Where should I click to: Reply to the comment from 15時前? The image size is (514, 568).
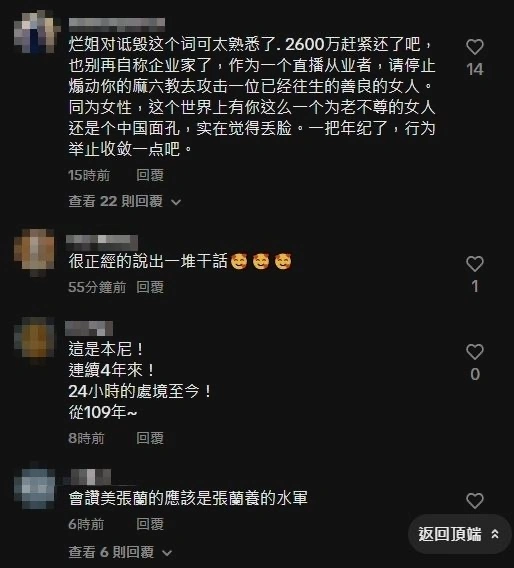pyautogui.click(x=150, y=175)
